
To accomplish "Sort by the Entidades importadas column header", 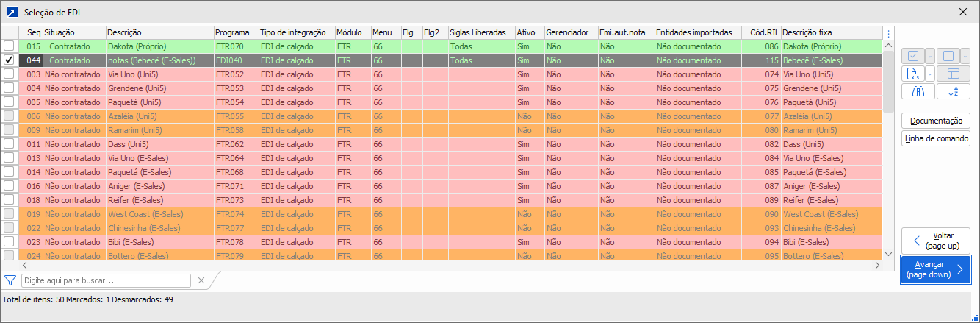I will pyautogui.click(x=698, y=33).
